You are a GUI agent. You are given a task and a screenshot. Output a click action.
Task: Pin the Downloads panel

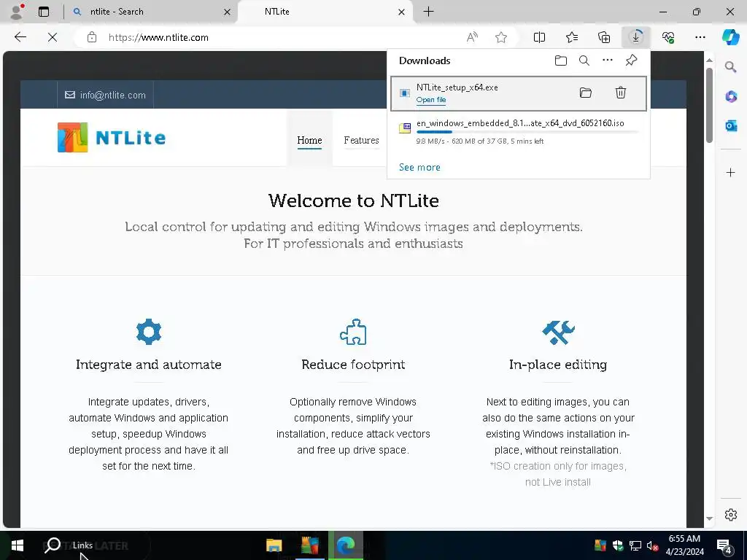tap(631, 61)
